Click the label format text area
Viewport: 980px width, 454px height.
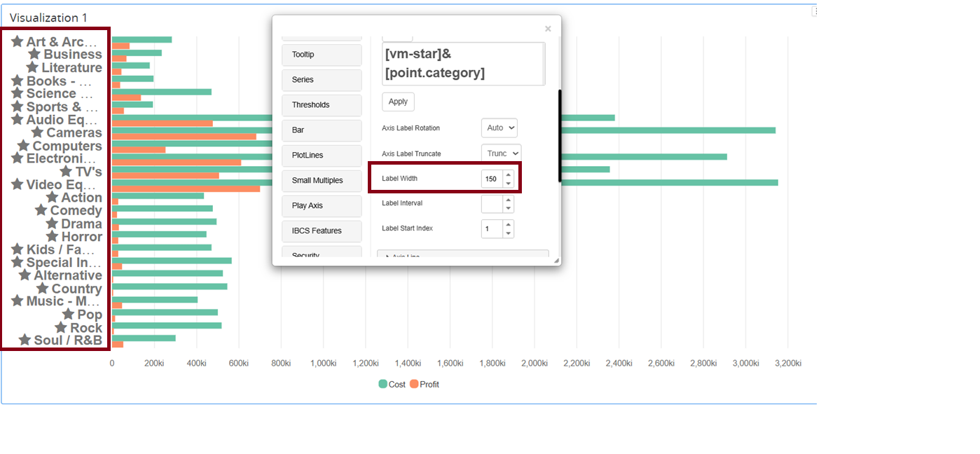click(462, 64)
